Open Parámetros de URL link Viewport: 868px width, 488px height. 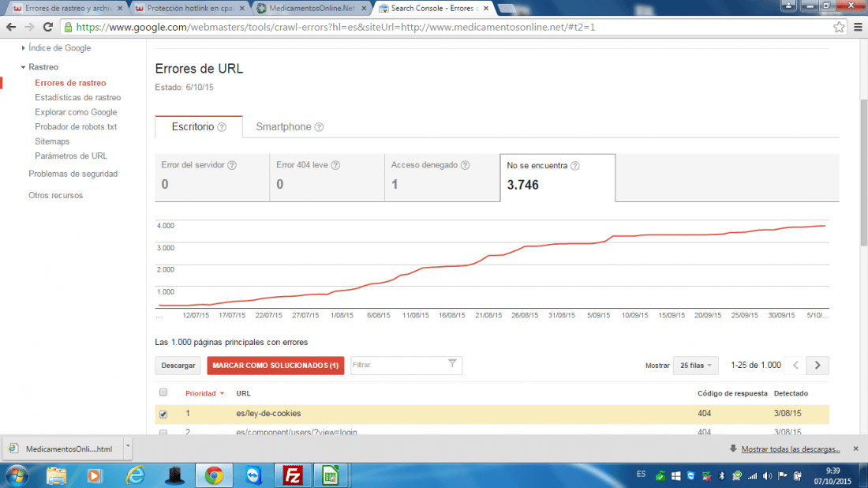pyautogui.click(x=71, y=156)
